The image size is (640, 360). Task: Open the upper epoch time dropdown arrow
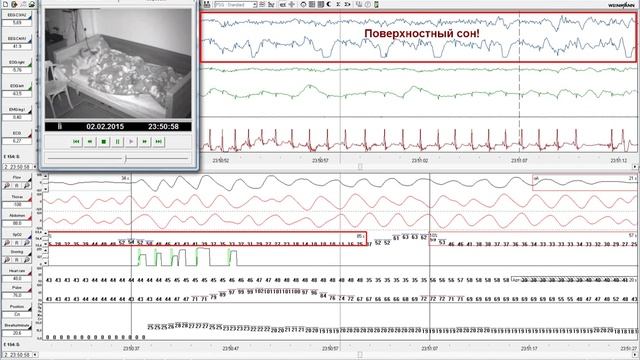34,167
